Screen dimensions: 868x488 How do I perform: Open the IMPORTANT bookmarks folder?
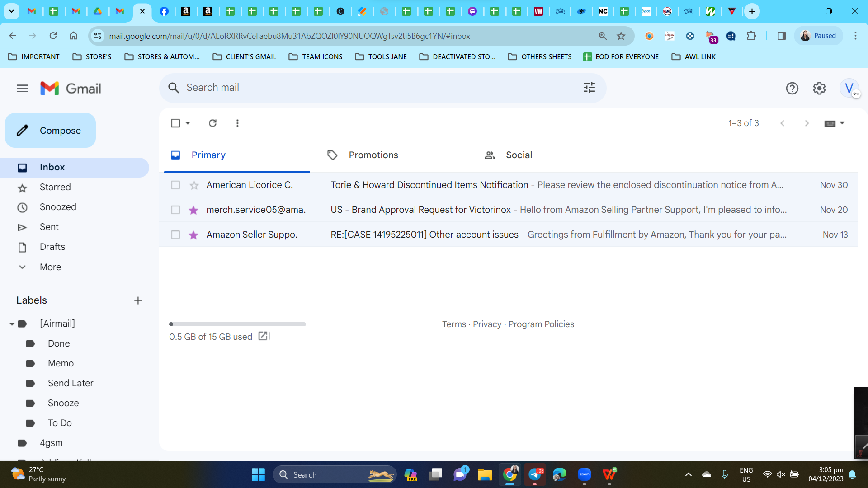34,57
